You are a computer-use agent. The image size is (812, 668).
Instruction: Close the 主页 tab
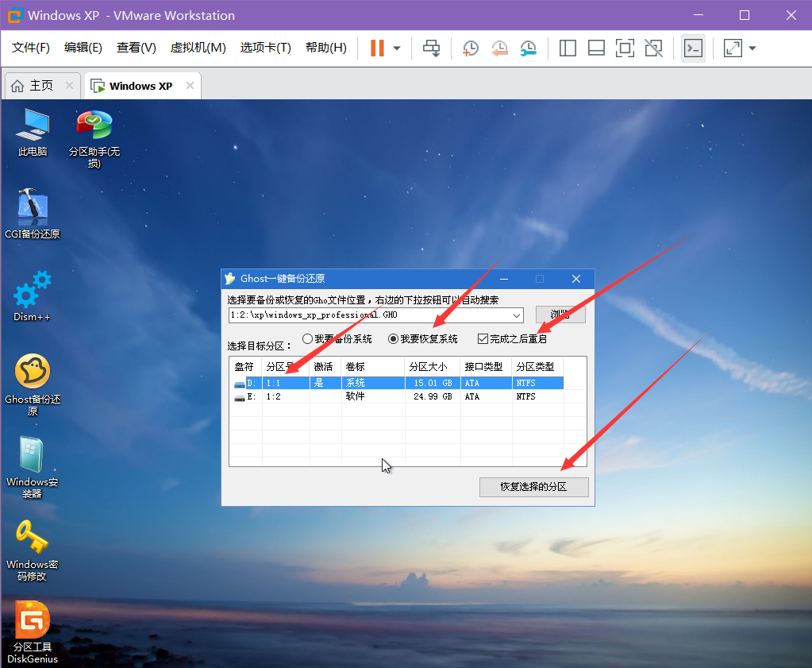tap(69, 86)
